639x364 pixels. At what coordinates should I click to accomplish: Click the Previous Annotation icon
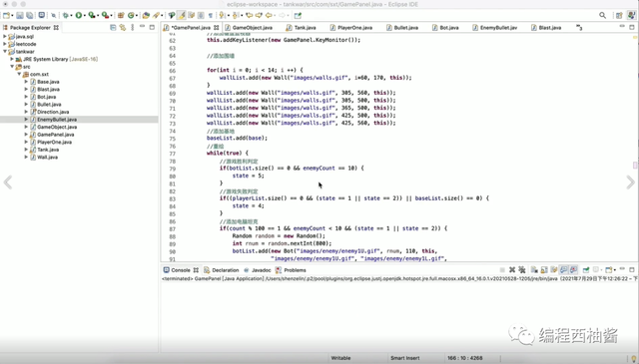click(235, 16)
